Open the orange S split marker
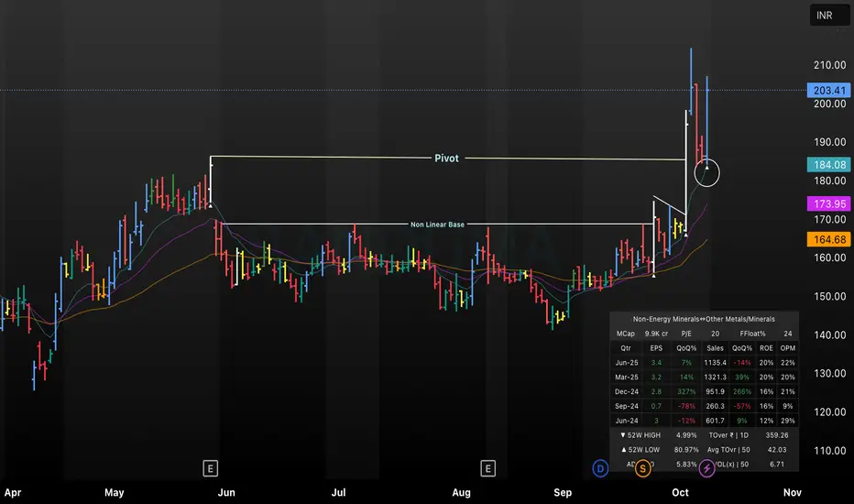The height and width of the screenshot is (504, 854). point(642,468)
